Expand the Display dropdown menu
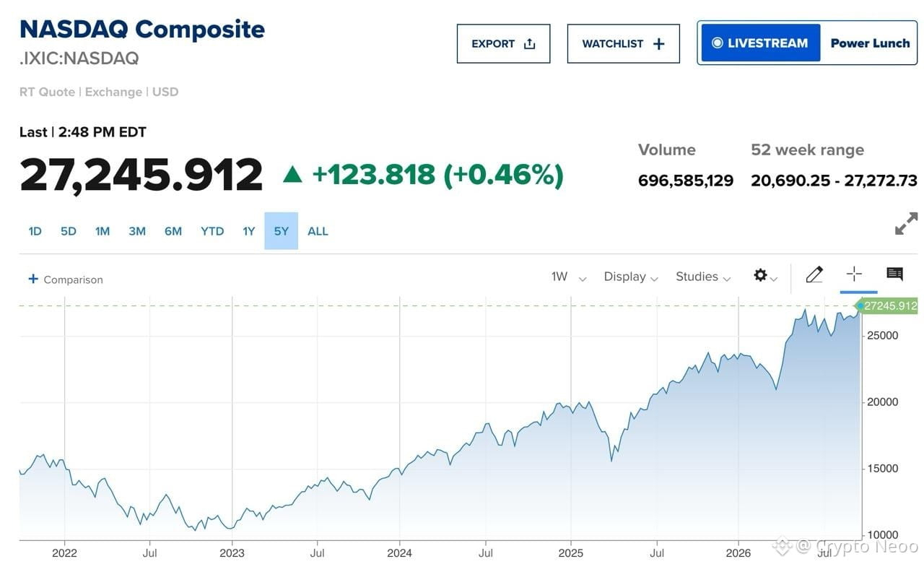Screen dimensions: 924x564 pos(631,277)
